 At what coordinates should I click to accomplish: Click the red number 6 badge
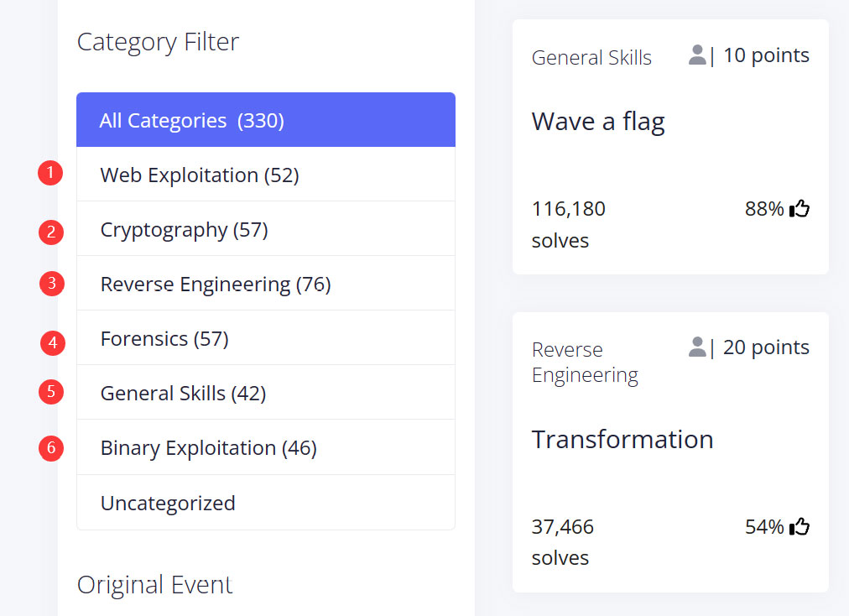click(51, 448)
